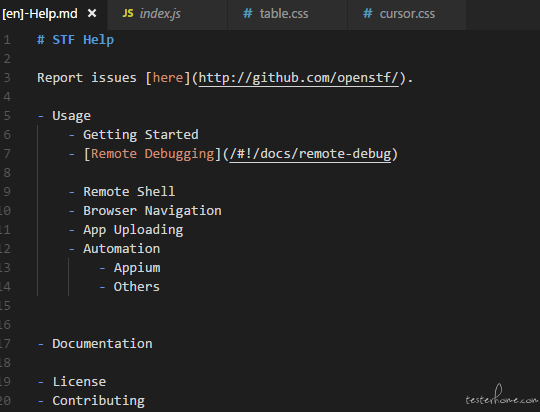The image size is (540, 412).
Task: Open the cursor.css tab
Action: tap(407, 14)
